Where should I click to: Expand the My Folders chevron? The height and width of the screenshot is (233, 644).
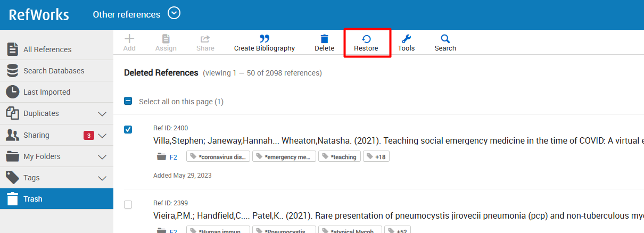click(103, 157)
